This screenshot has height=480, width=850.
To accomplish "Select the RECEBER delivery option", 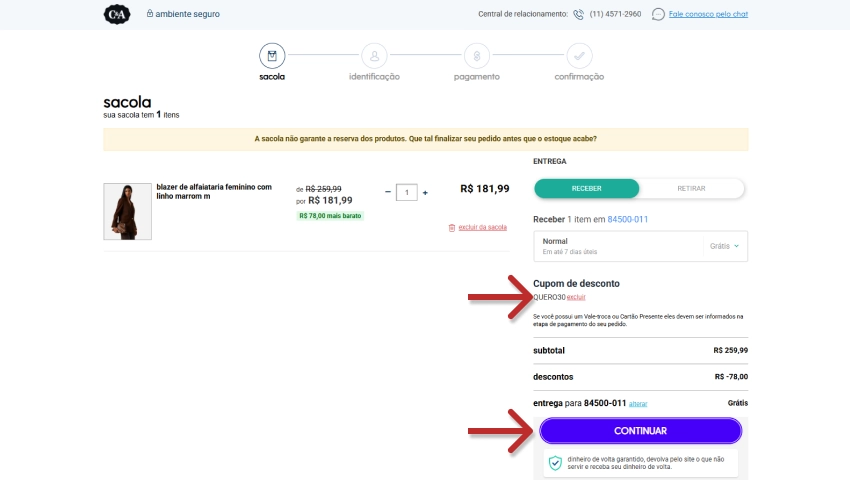I will (586, 189).
